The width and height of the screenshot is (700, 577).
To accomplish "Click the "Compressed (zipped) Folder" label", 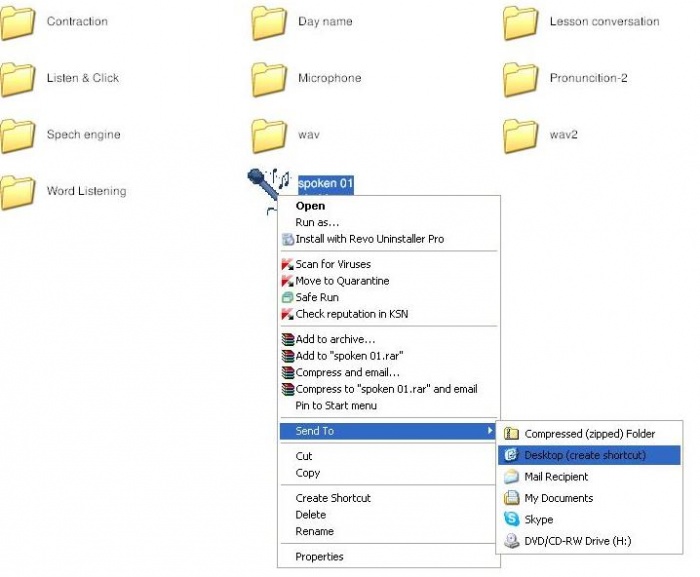I will pyautogui.click(x=589, y=434).
